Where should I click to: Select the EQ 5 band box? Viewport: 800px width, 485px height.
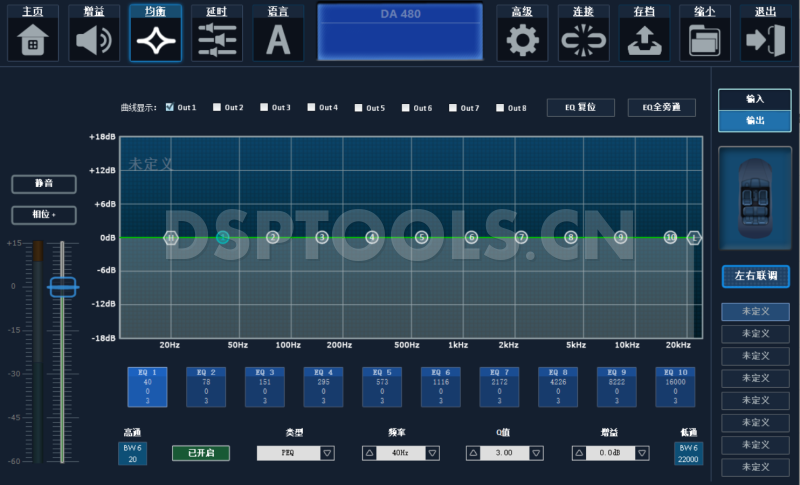coord(382,387)
